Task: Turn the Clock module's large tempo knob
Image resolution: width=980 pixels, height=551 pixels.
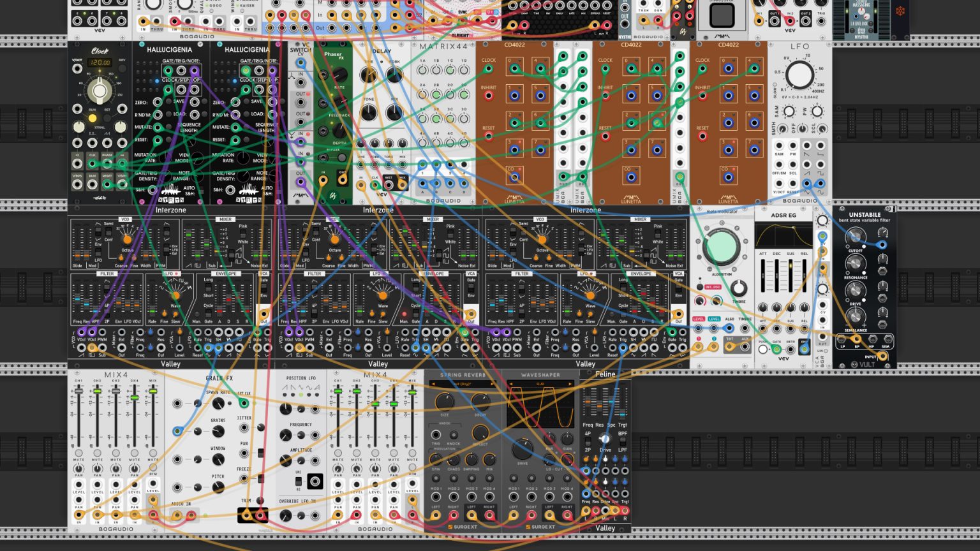Action: click(99, 91)
